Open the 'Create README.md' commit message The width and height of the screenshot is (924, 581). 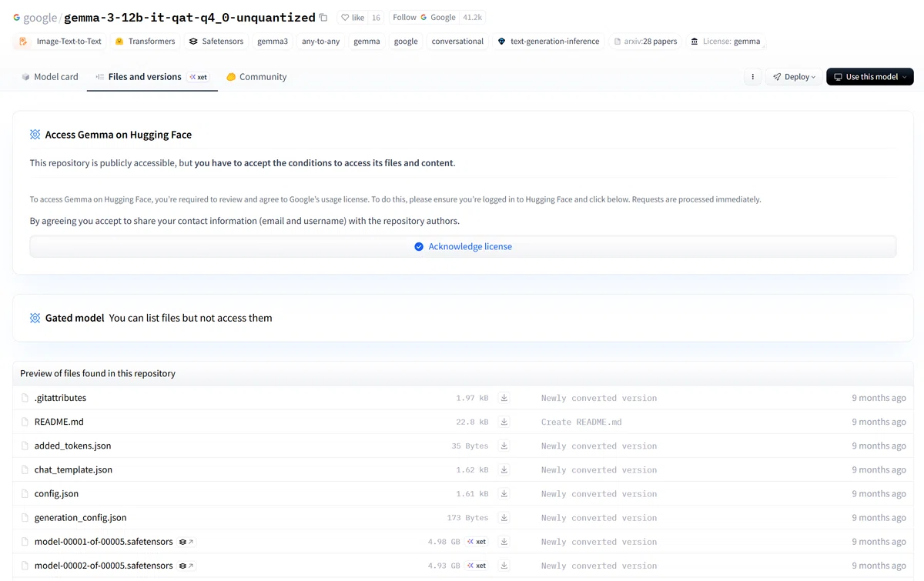click(581, 422)
